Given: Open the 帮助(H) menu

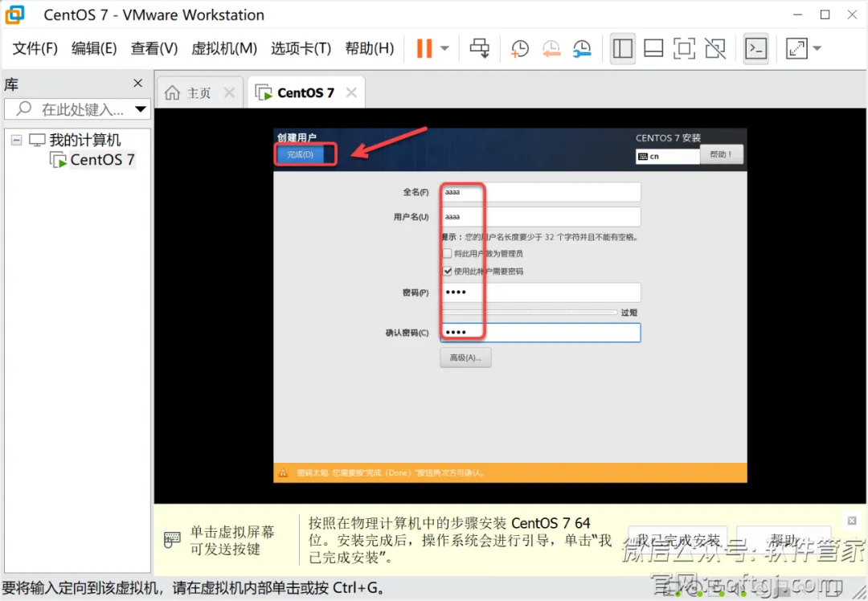Looking at the screenshot, I should point(369,49).
